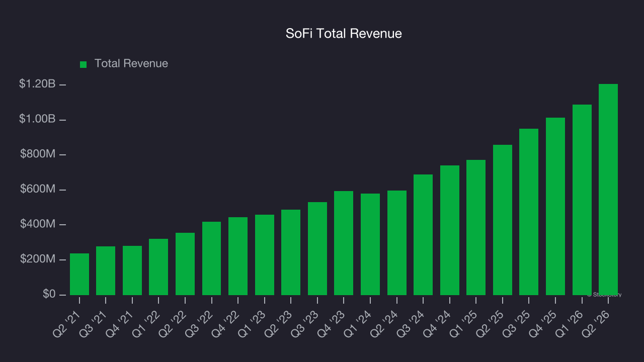The image size is (644, 362).
Task: Click the 'SoFi Total Revenue' chart title
Action: [x=344, y=34]
